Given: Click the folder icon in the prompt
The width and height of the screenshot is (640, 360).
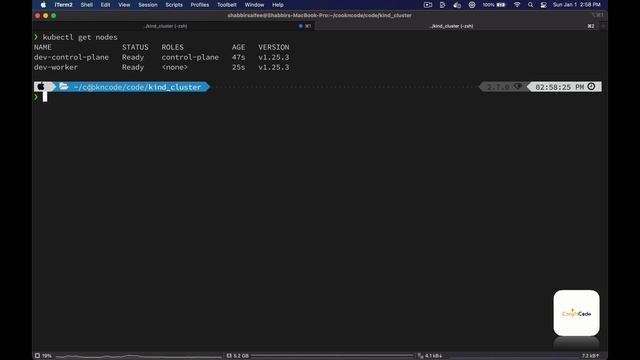Looking at the screenshot, I should 64,87.
